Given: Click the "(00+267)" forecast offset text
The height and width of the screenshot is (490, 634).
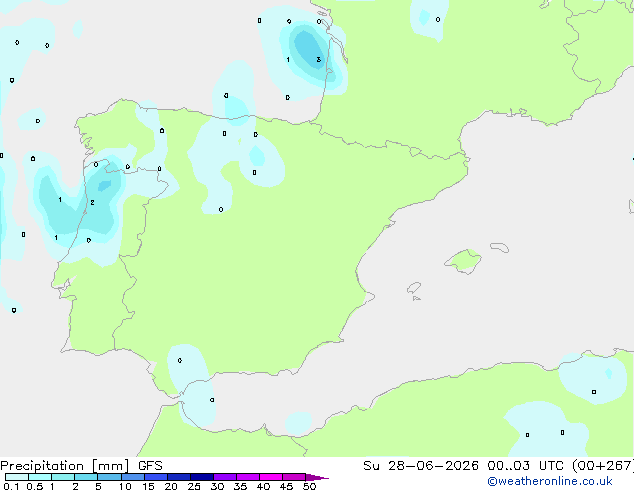Looking at the screenshot, I should [x=603, y=466].
